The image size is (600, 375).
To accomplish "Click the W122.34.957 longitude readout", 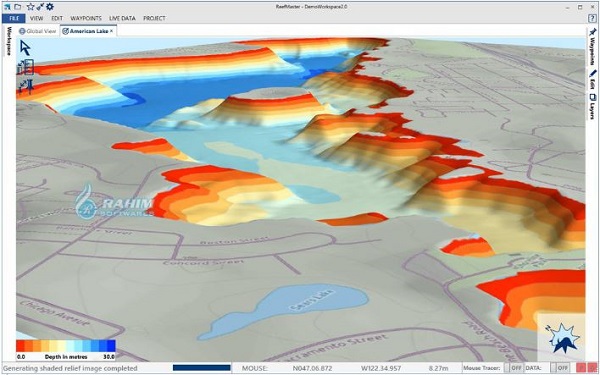I will (x=381, y=368).
